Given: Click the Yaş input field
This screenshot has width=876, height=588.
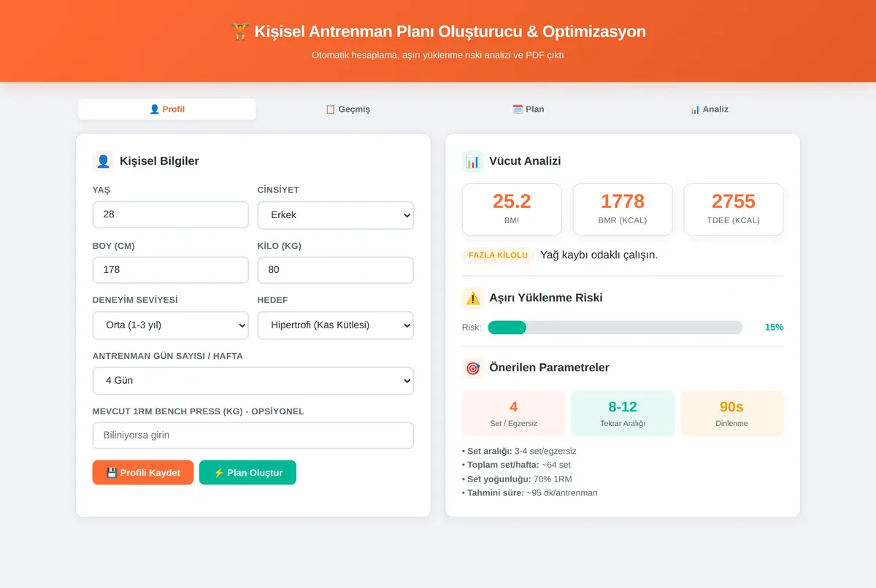Looking at the screenshot, I should click(170, 215).
